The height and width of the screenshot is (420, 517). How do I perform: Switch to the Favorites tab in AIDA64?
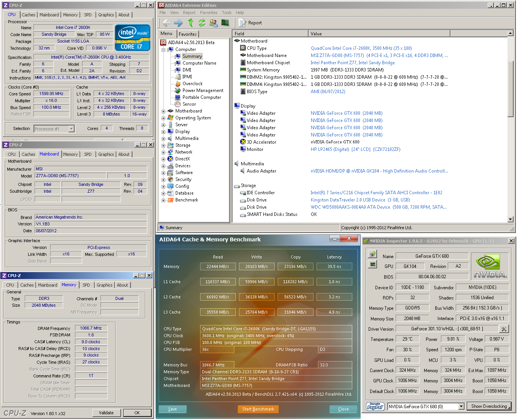(x=188, y=34)
